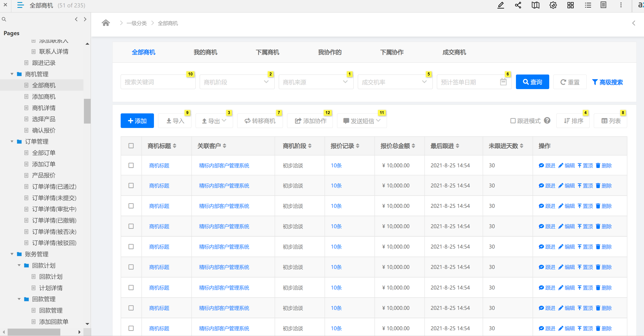The width and height of the screenshot is (644, 336).
Task: Close the panel with the X icon
Action: click(x=5, y=5)
